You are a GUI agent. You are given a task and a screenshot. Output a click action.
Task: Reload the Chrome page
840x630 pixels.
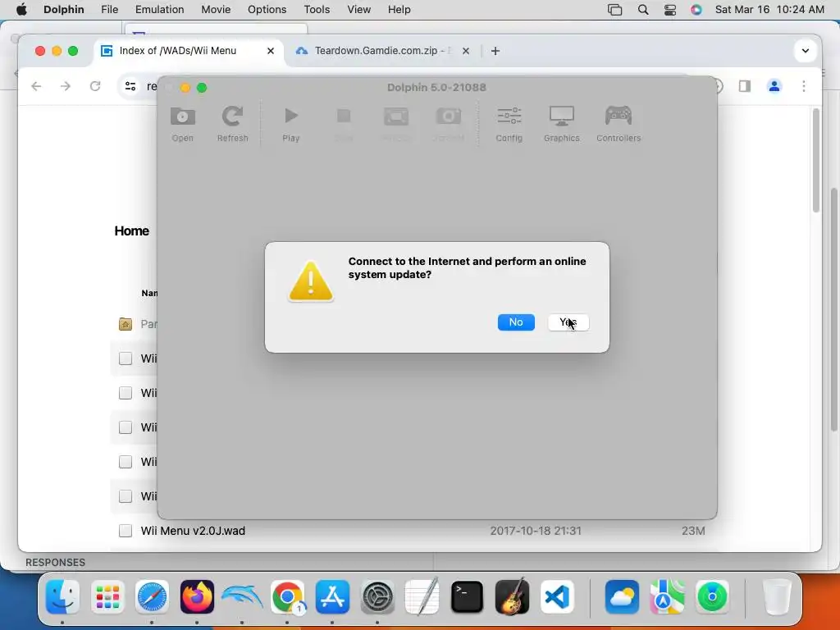click(x=95, y=86)
